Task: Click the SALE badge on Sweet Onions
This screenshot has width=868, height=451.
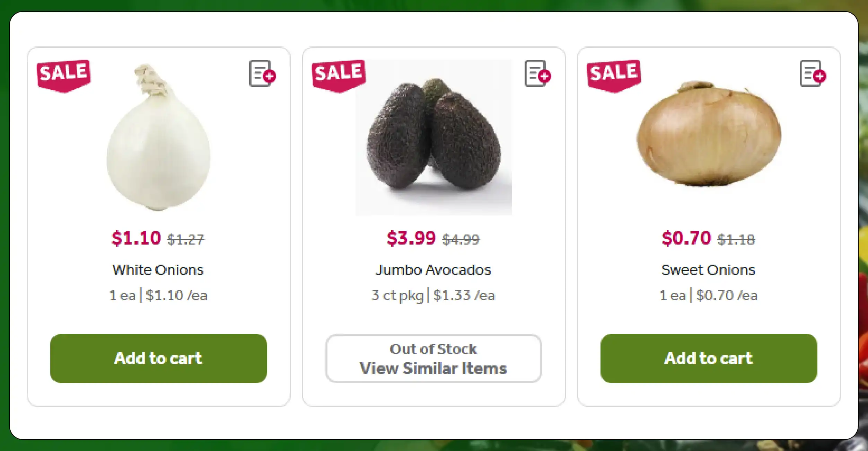Action: (x=614, y=76)
